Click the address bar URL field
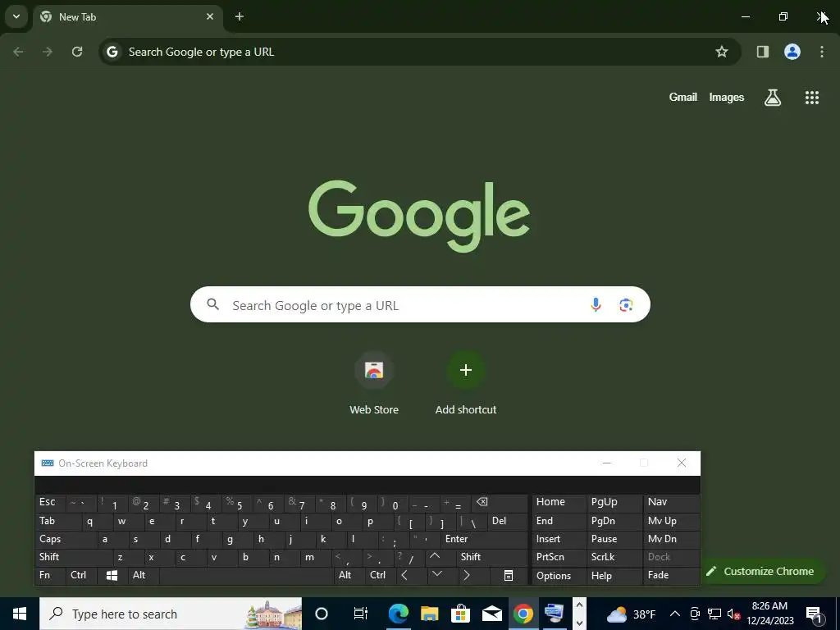 tap(420, 52)
